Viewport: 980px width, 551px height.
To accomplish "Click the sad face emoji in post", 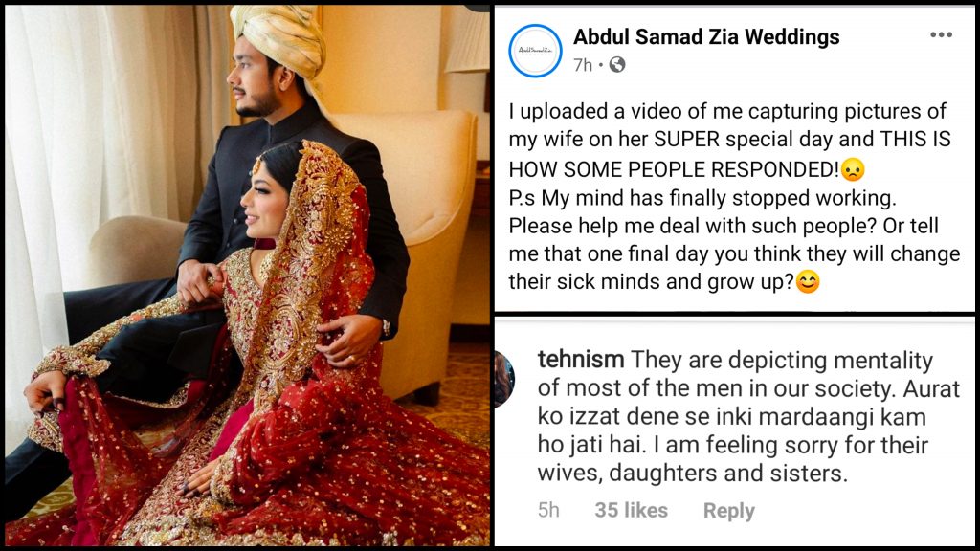I will (853, 168).
